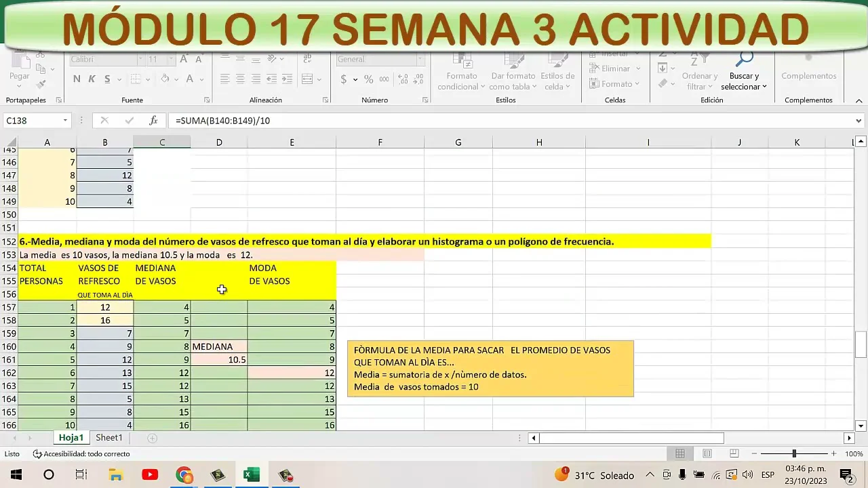Expand the formula bar
This screenshot has width=868, height=488.
(x=859, y=121)
